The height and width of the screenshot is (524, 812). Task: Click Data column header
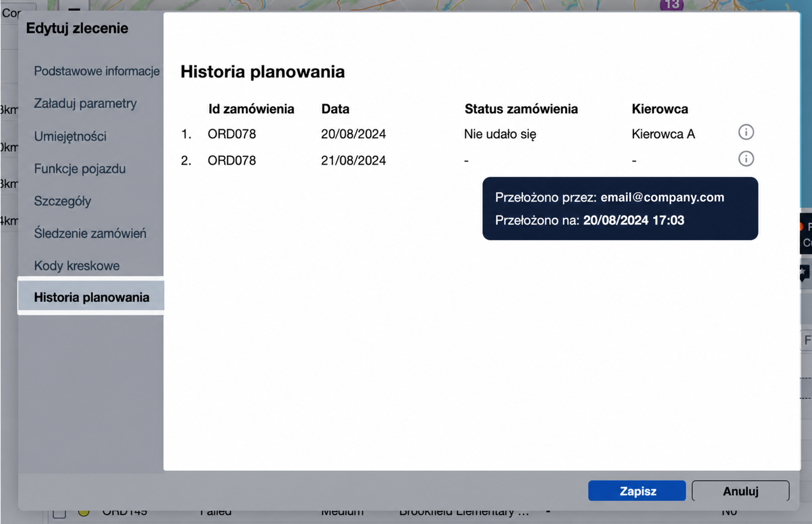pyautogui.click(x=335, y=109)
